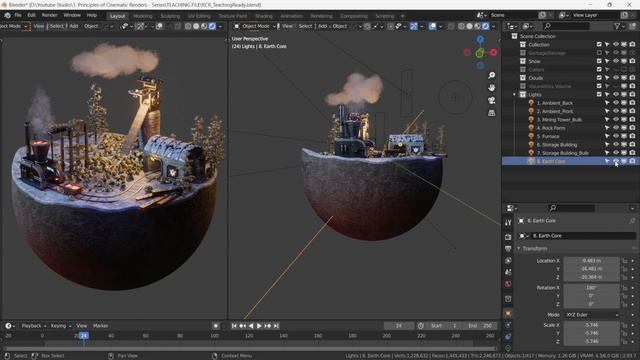Image resolution: width=640 pixels, height=360 pixels.
Task: Click the outliner search field
Action: [x=567, y=26]
